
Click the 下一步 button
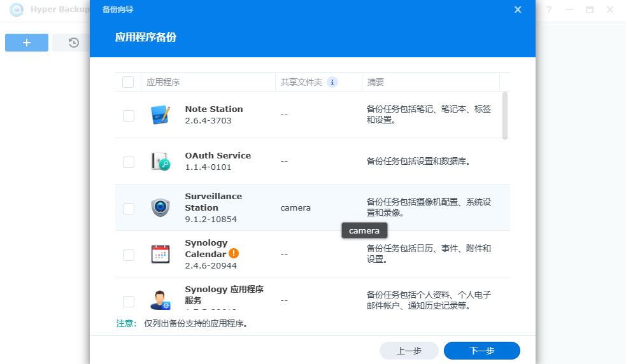[x=481, y=351]
